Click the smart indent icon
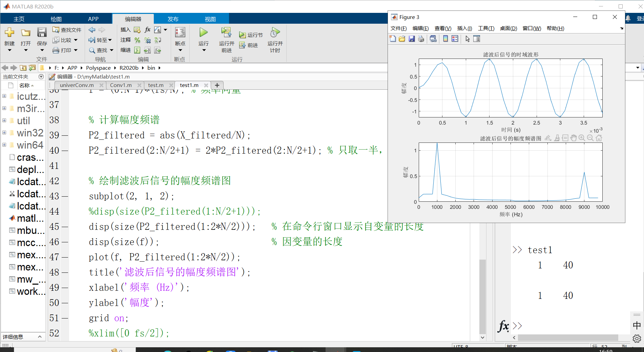This screenshot has height=352, width=644. (x=137, y=50)
